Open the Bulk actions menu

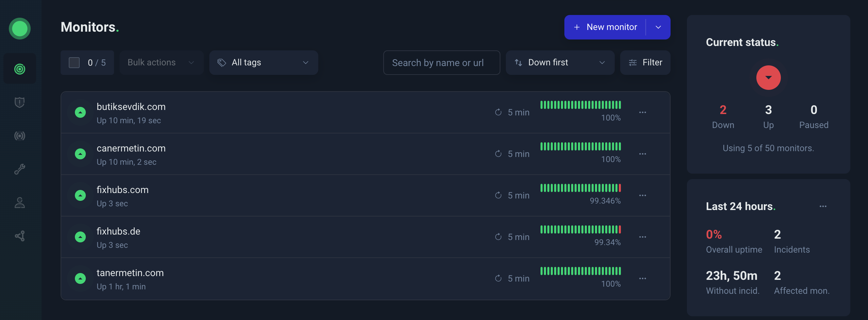pos(161,63)
